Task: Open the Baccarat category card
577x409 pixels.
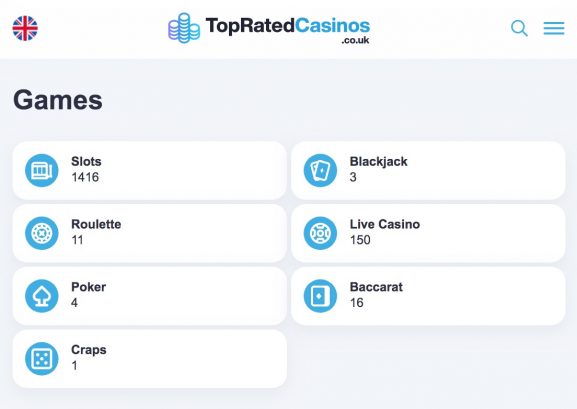Action: (x=428, y=296)
